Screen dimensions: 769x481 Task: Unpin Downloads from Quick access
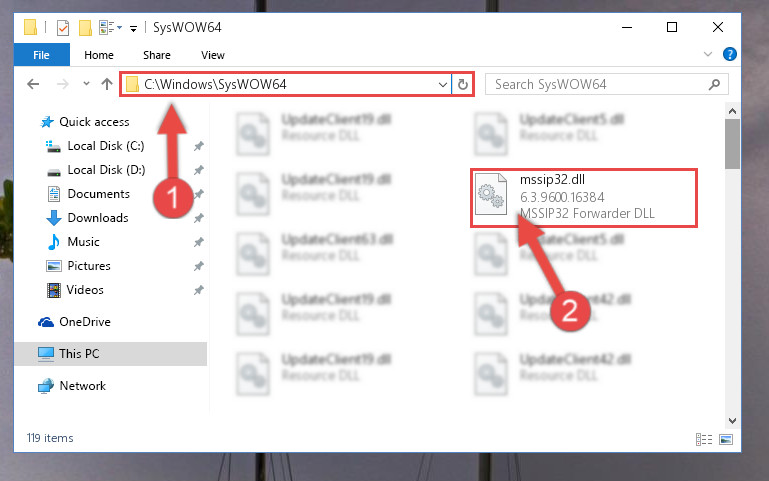click(199, 218)
